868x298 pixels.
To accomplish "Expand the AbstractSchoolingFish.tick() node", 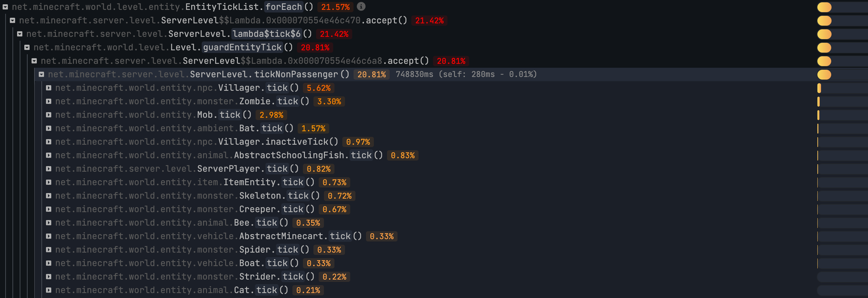I will (49, 156).
